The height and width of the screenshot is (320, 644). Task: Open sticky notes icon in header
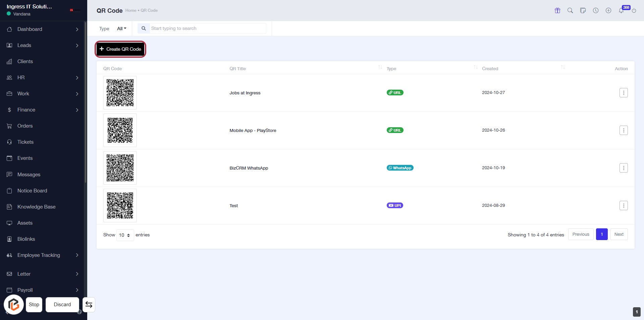[583, 10]
